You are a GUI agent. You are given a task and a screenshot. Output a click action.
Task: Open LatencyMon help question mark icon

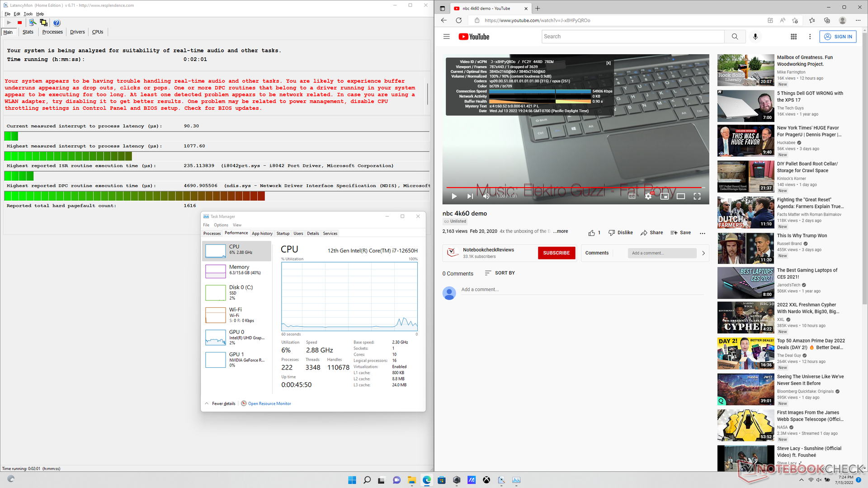coord(57,23)
